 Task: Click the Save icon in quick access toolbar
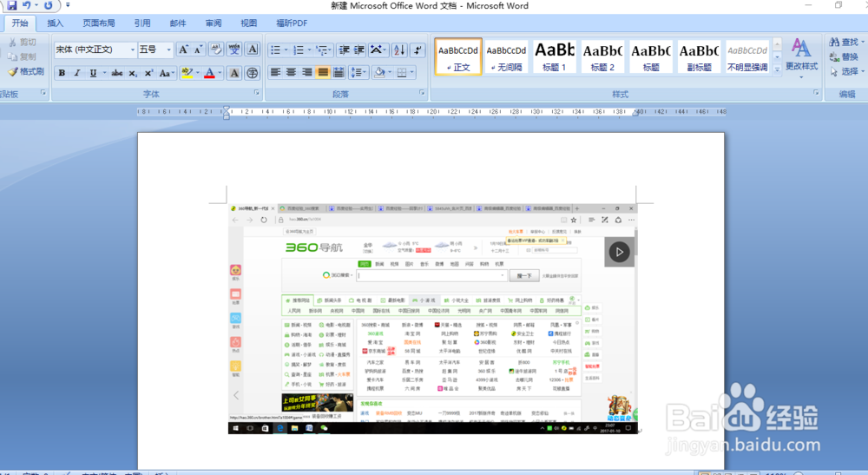point(11,5)
